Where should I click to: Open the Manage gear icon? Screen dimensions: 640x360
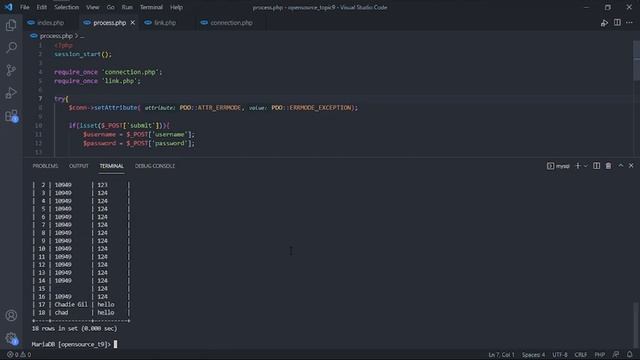pos(11,338)
